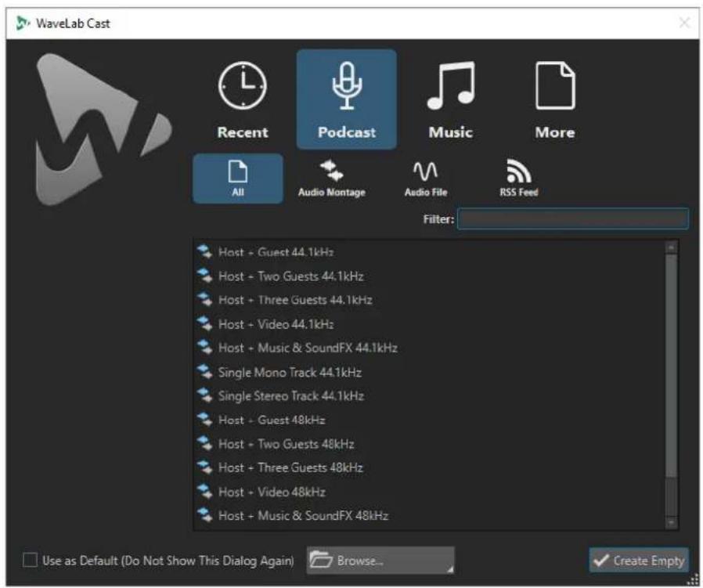Select Host + Guest 48kHz template
Viewport: 703px width, 588px height.
[x=431, y=420]
